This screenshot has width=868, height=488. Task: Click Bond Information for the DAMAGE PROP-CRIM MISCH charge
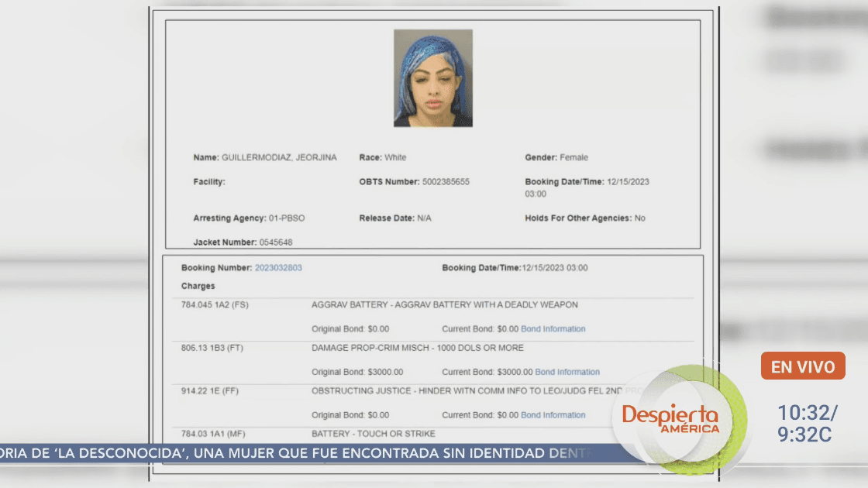(567, 372)
